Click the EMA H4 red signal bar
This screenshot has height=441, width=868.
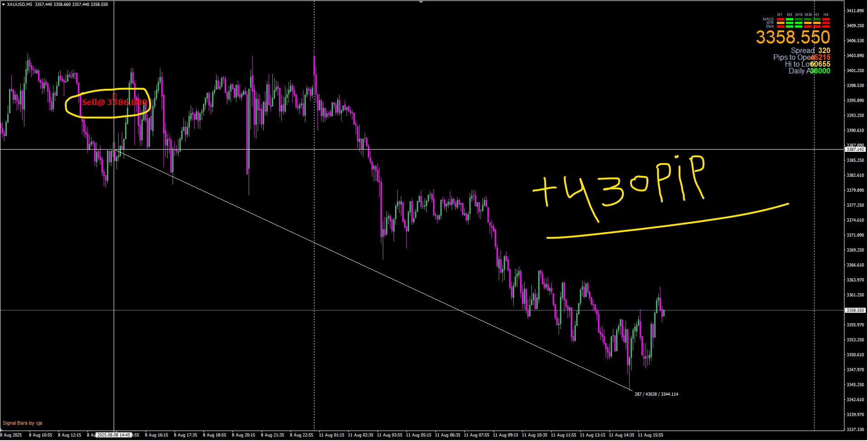[826, 27]
